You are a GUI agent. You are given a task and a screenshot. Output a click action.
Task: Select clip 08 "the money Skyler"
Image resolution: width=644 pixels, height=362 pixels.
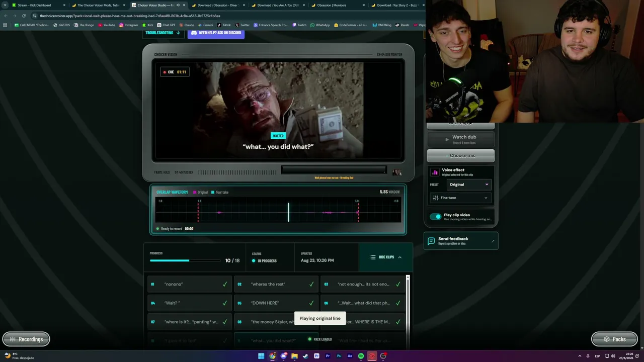click(x=276, y=322)
